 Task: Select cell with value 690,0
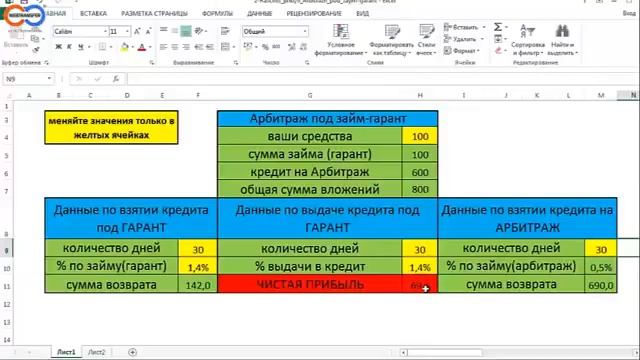(600, 285)
